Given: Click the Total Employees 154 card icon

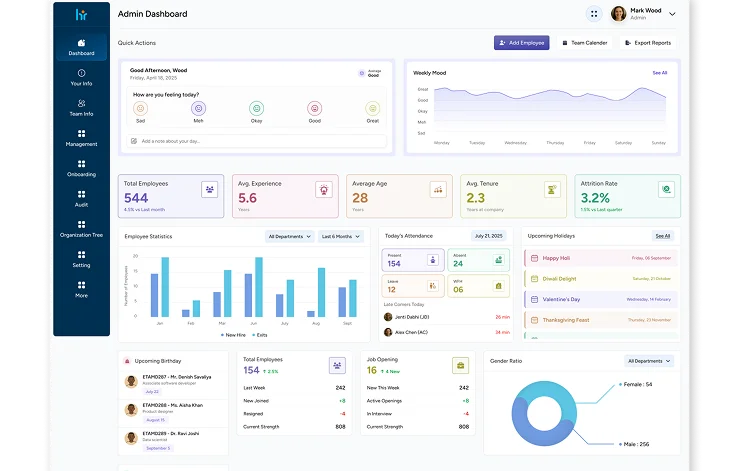Looking at the screenshot, I should click(337, 365).
